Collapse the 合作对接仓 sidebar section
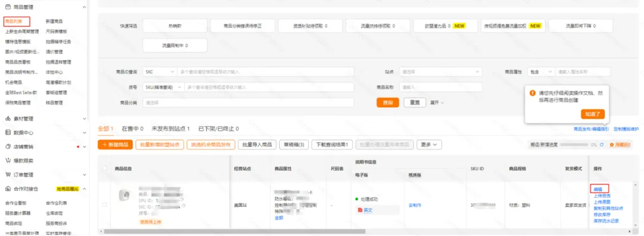 [84, 189]
